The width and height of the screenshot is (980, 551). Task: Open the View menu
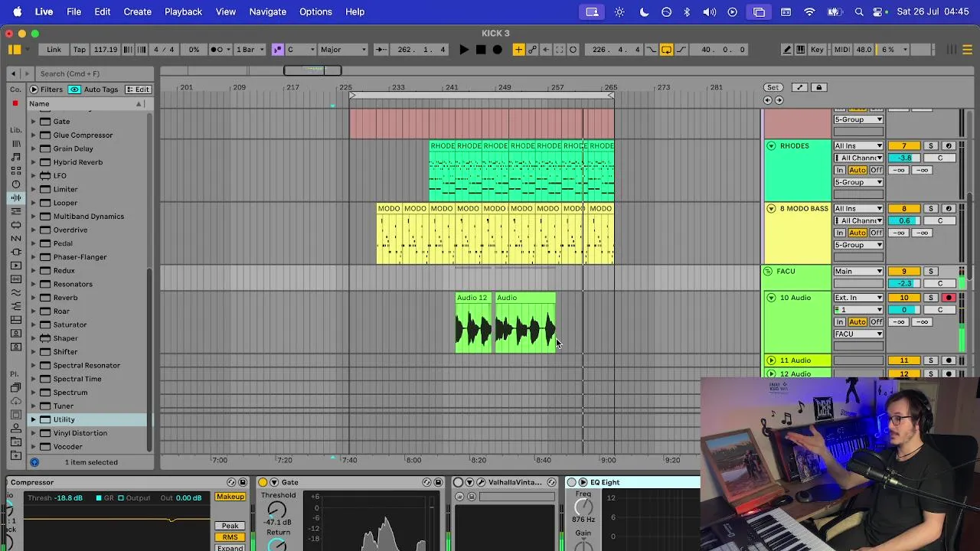226,11
